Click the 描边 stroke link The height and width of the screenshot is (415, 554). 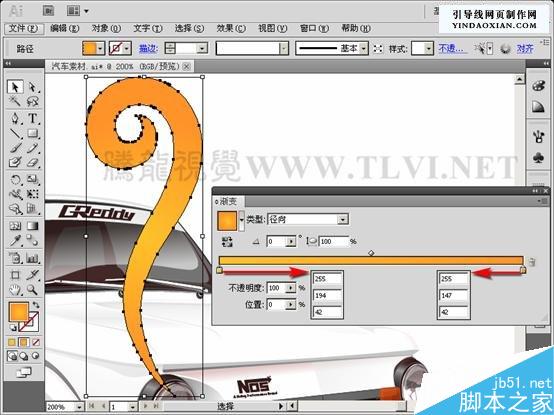point(148,48)
